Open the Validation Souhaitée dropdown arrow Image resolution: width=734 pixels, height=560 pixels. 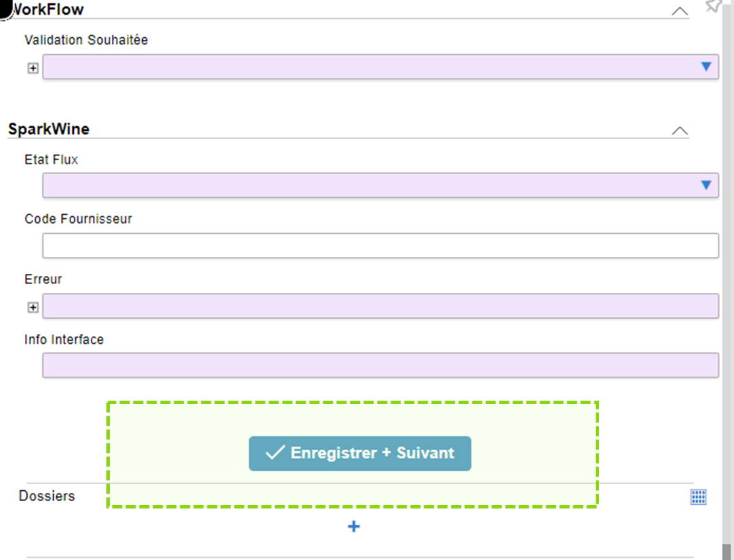(706, 66)
